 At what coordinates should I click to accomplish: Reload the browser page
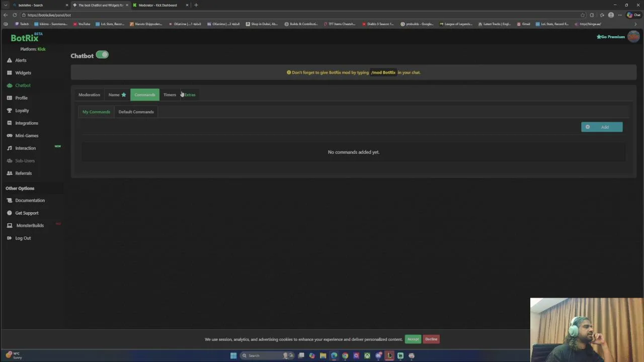click(15, 15)
